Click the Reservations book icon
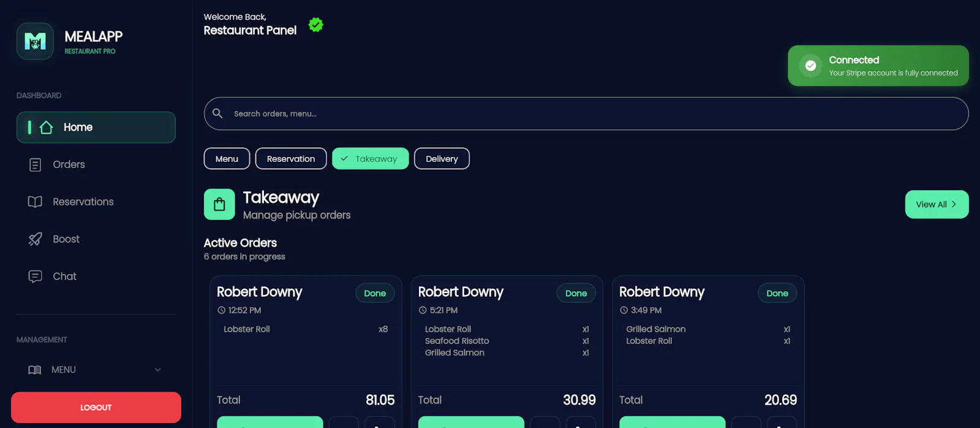 (x=35, y=202)
